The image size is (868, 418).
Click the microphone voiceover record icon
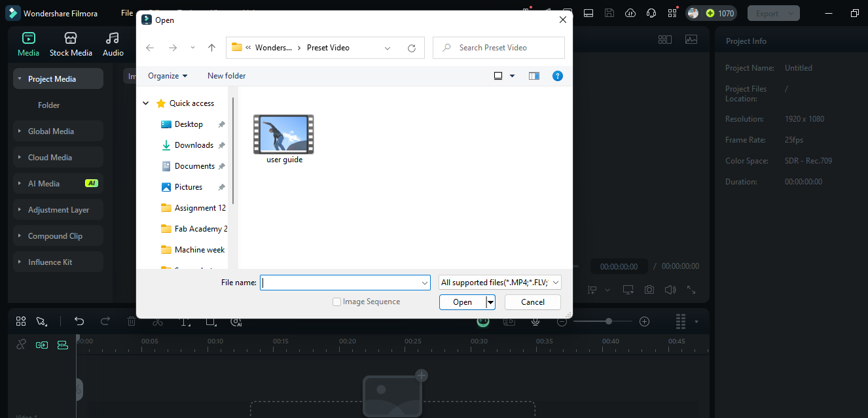(535, 321)
